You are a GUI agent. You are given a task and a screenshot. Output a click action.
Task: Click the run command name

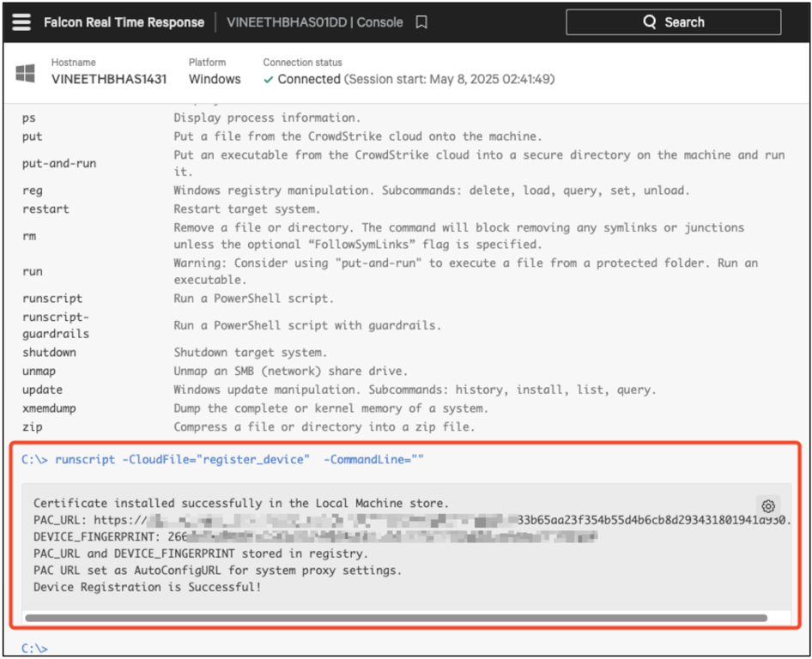(x=32, y=271)
